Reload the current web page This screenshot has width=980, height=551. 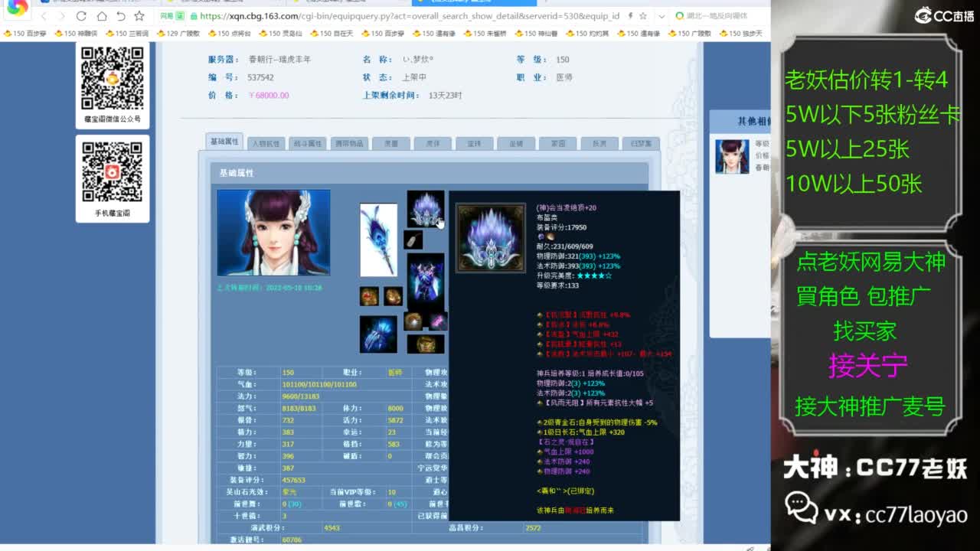coord(81,16)
